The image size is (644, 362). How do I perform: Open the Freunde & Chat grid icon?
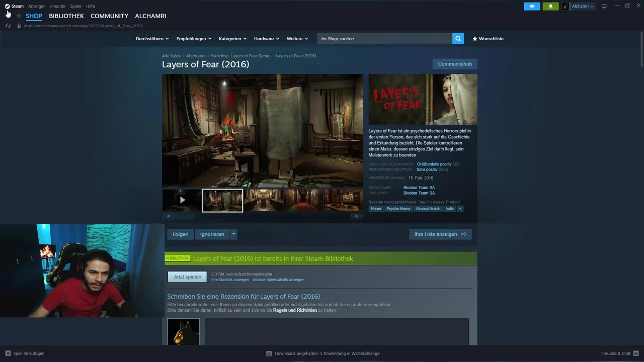coord(636,353)
